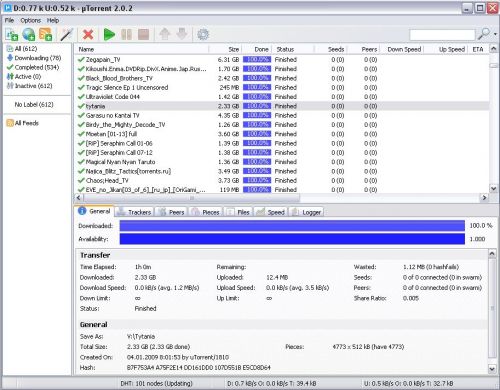
Task: Select Active (0) category
Action: point(24,77)
